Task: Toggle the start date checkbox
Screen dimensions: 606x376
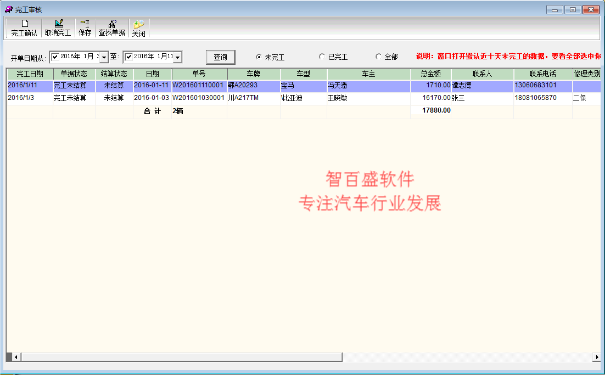Action: tap(55, 57)
